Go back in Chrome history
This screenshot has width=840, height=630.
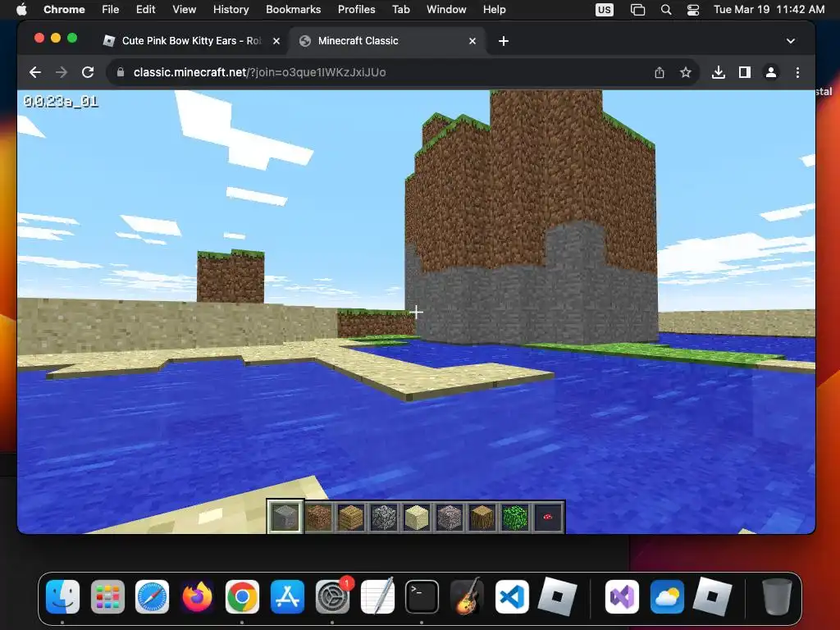click(x=35, y=72)
